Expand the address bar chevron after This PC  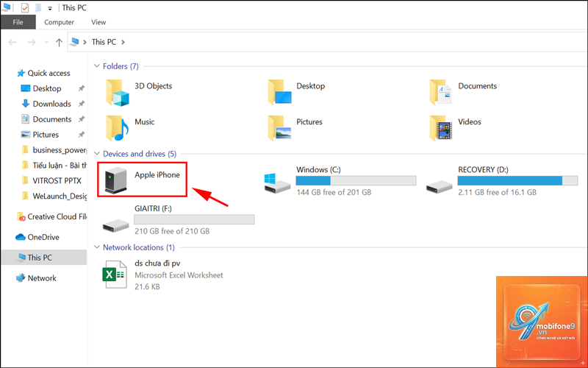click(123, 42)
